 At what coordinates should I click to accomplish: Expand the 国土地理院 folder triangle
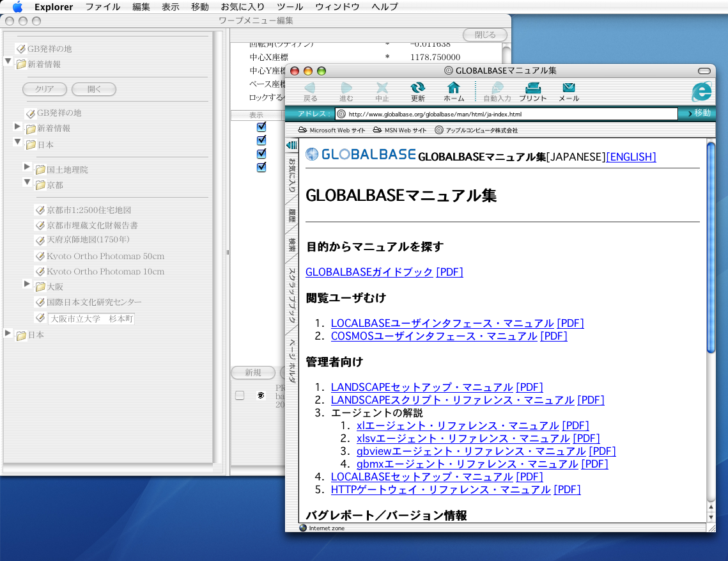[x=27, y=166]
